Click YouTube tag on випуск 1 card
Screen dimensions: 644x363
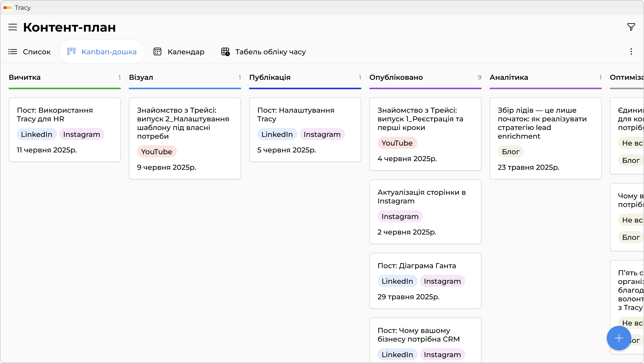(x=397, y=143)
